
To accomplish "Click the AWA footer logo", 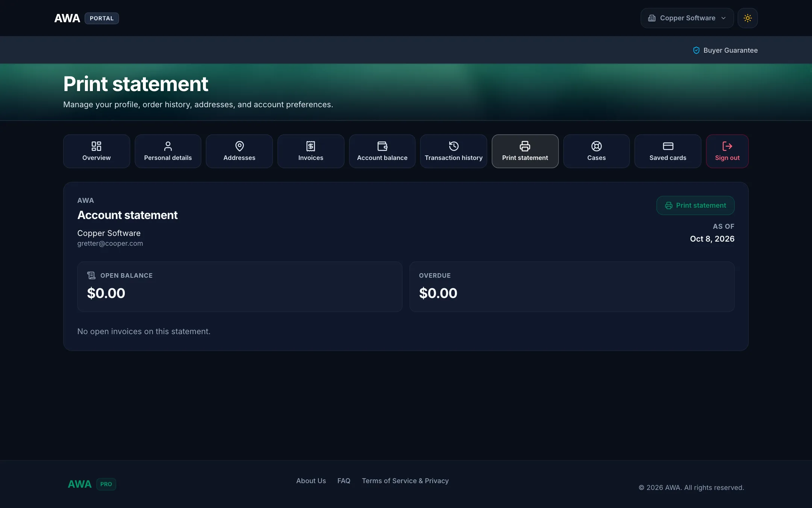I will pyautogui.click(x=80, y=484).
